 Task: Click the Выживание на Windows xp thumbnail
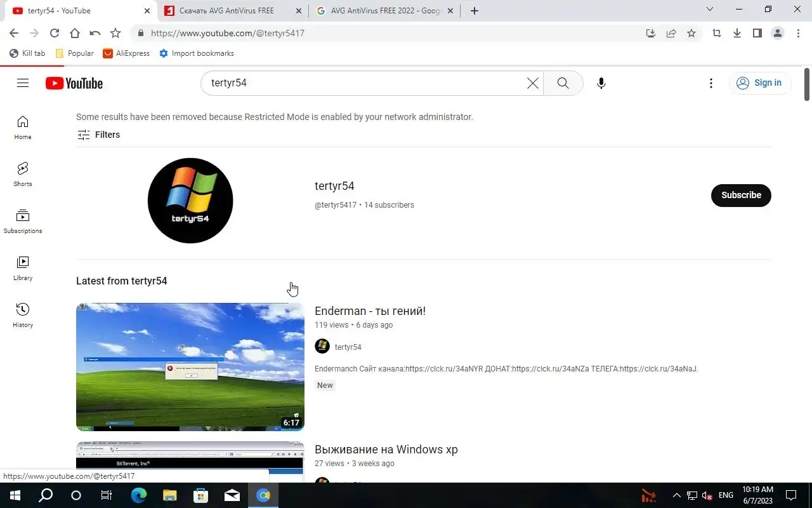pyautogui.click(x=190, y=462)
